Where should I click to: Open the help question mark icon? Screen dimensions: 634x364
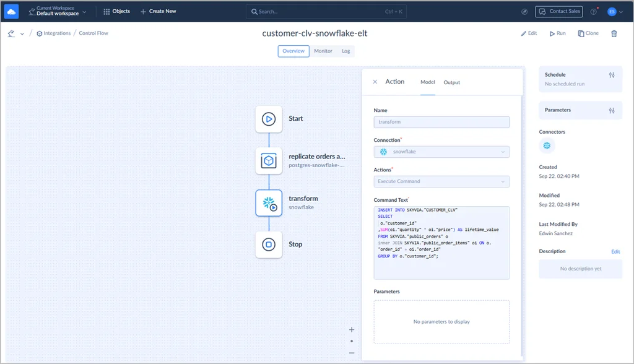pos(594,12)
